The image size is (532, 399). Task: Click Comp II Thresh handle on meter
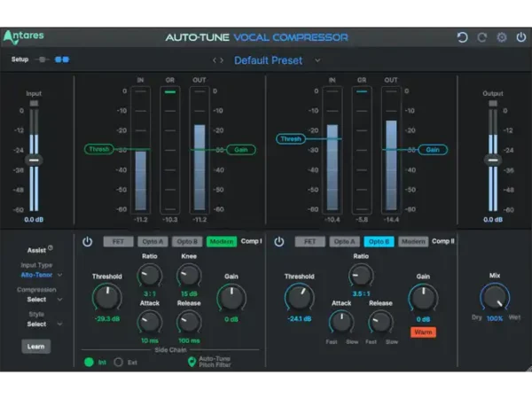291,139
